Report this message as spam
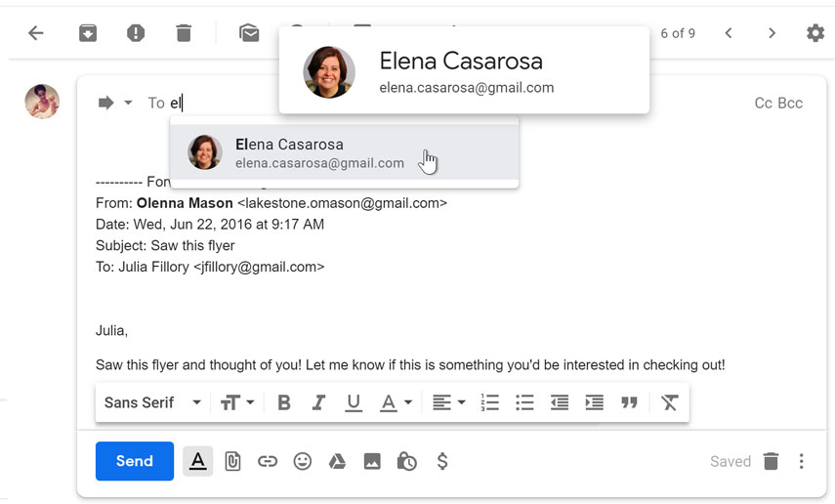 tap(136, 33)
